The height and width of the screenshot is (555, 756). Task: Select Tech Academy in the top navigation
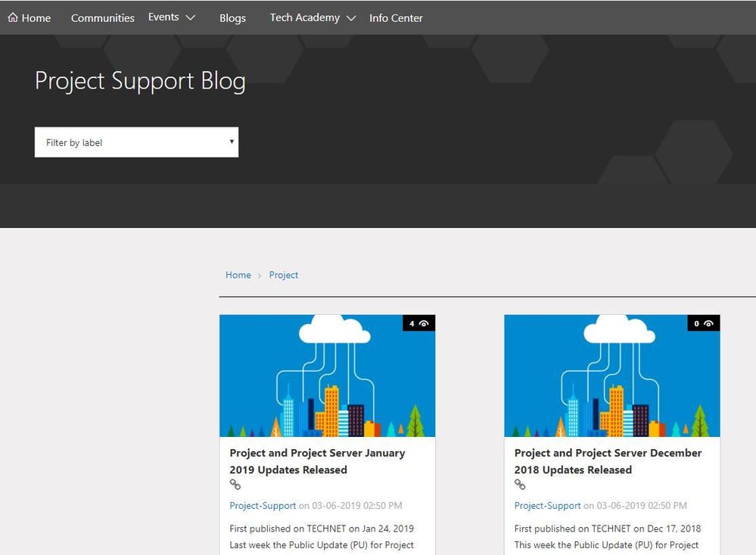[305, 17]
